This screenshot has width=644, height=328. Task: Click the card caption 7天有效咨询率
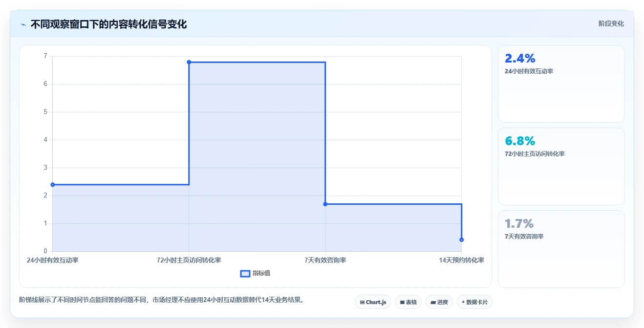[524, 237]
